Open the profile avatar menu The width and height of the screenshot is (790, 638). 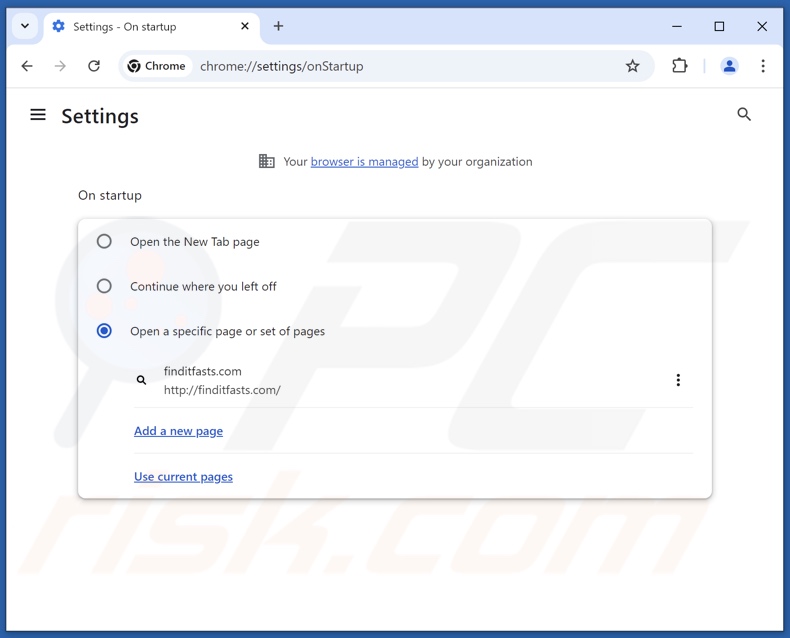pyautogui.click(x=729, y=66)
